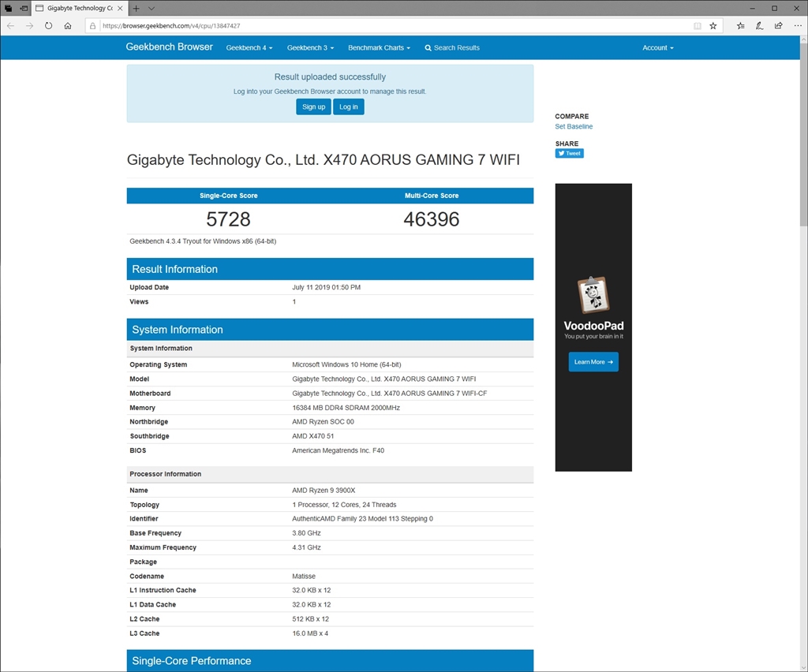Click the Microsoft Windows 10 Home value
This screenshot has width=808, height=672.
[x=346, y=364]
